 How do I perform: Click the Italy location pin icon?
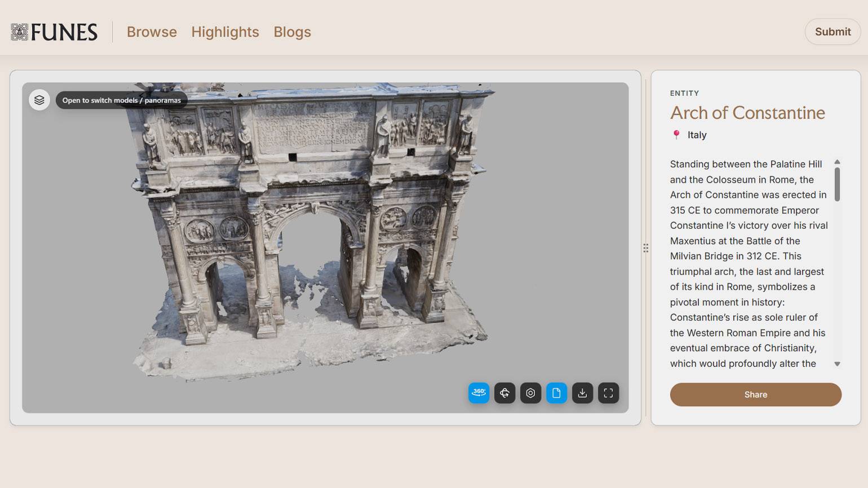click(676, 135)
